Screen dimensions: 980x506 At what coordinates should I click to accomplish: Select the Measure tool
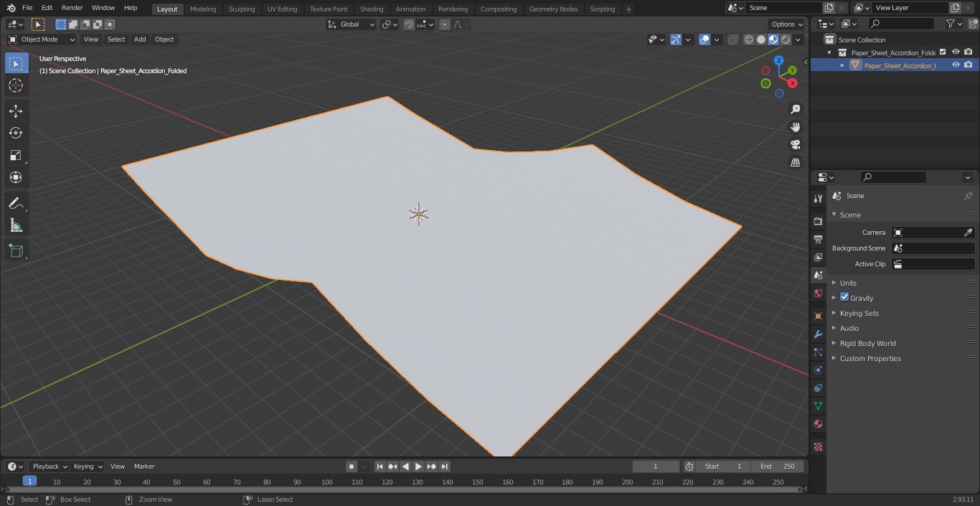(16, 225)
